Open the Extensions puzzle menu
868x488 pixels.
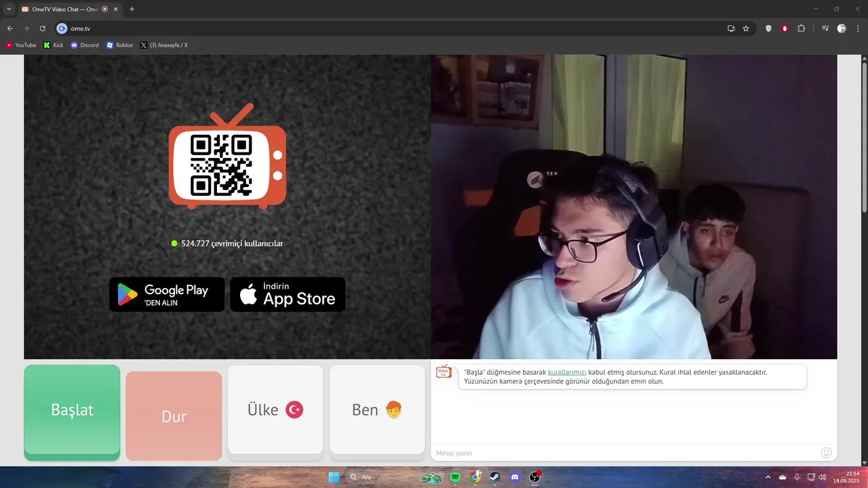click(801, 28)
